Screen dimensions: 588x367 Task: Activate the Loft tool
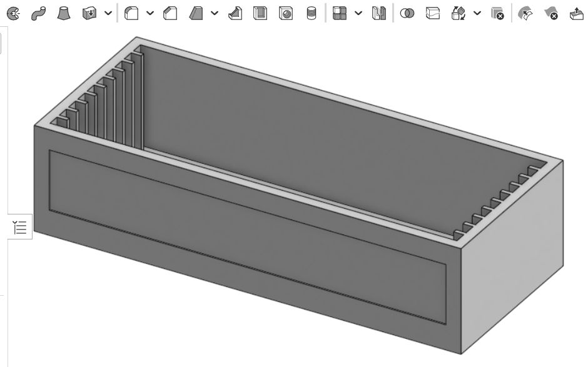(x=64, y=14)
